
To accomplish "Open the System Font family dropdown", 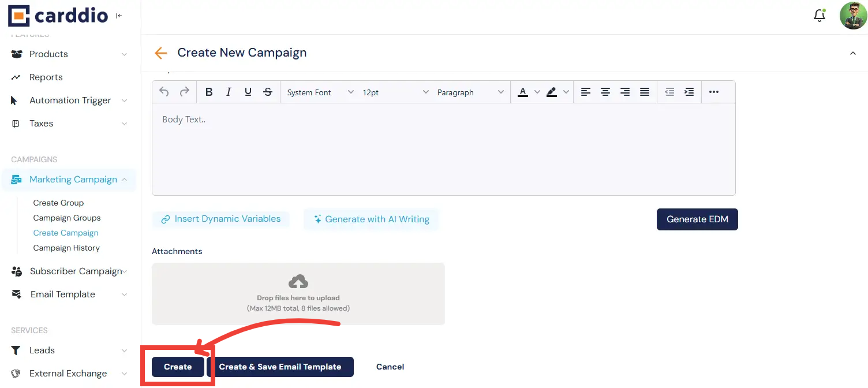I will click(x=317, y=91).
